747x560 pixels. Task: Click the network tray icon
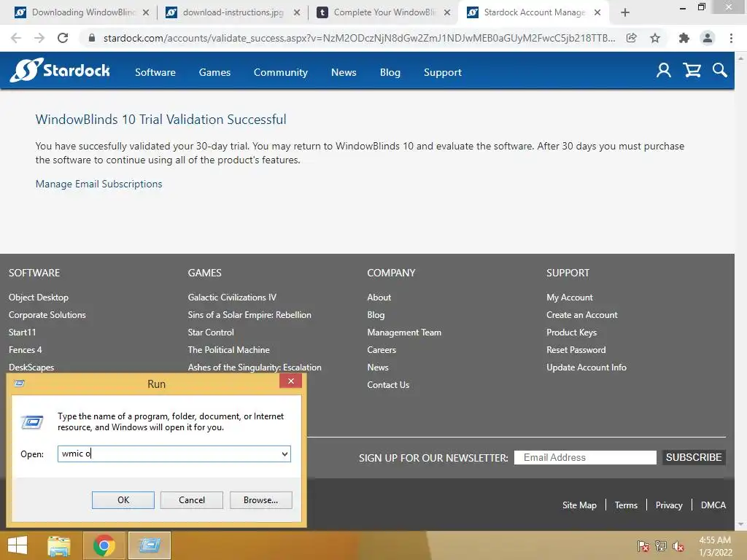point(660,546)
